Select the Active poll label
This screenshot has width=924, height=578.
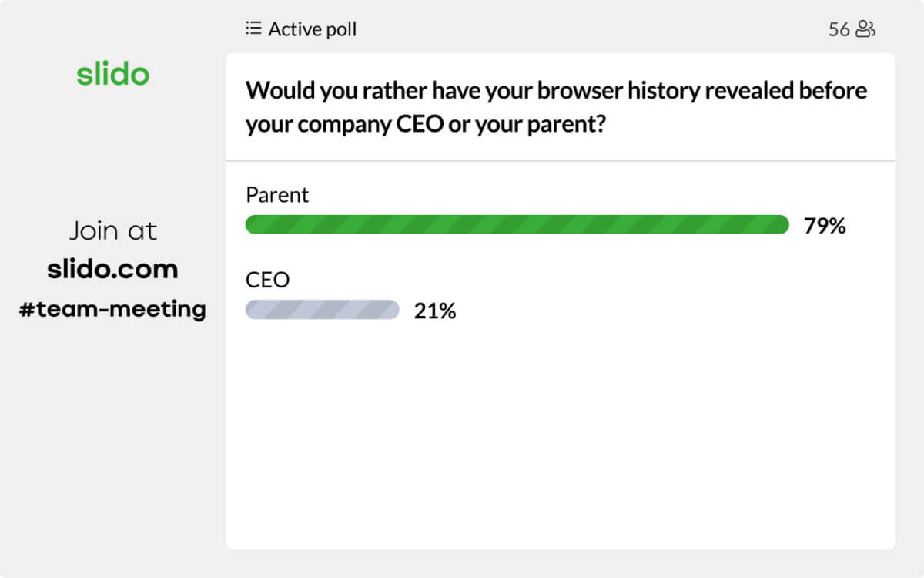(x=312, y=29)
